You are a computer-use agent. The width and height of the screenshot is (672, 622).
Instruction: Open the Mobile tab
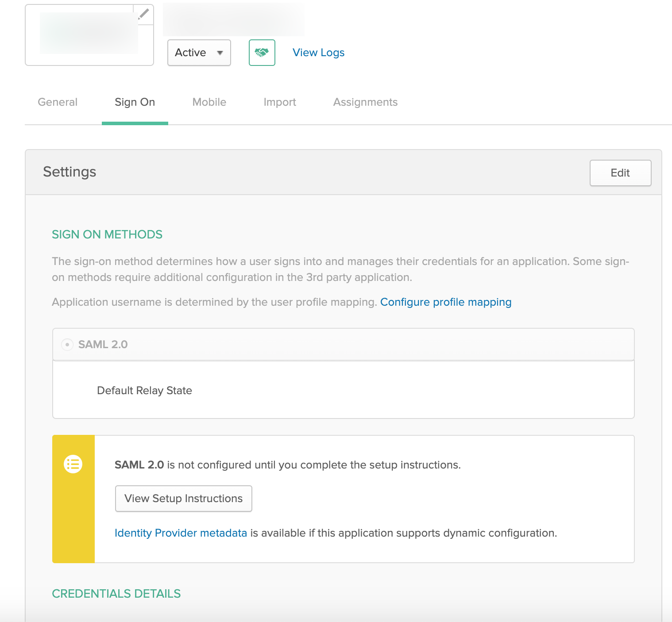click(209, 102)
